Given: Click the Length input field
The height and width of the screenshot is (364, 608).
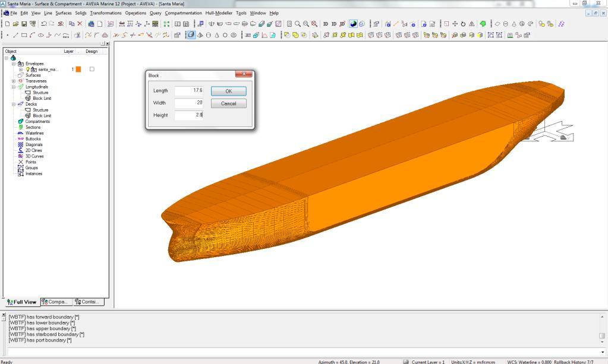Looking at the screenshot, I should [189, 91].
